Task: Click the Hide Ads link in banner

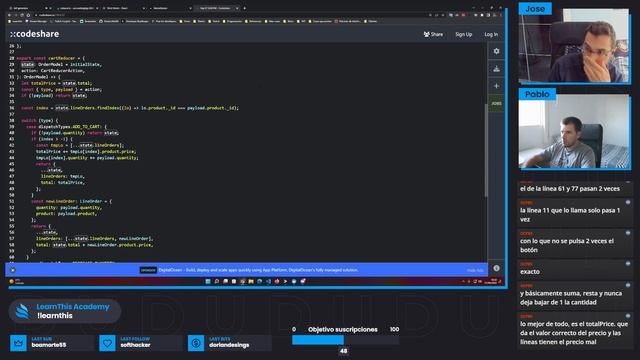Action: (x=475, y=270)
